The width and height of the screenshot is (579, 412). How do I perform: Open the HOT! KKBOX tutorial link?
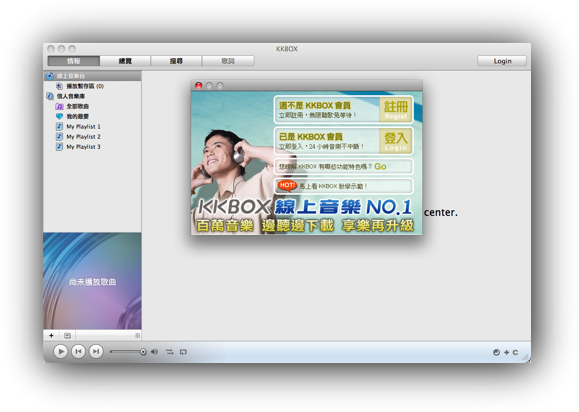click(x=343, y=186)
